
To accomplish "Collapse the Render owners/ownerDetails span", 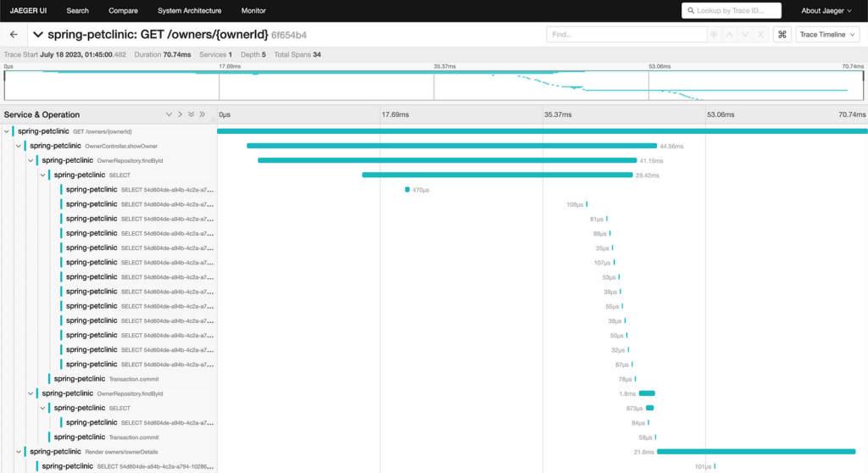I will (x=19, y=452).
